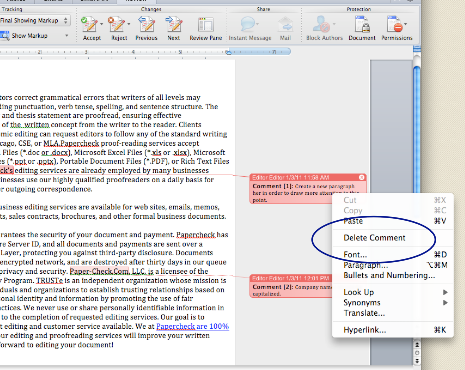465x370 pixels.
Task: Expand the Look Up submenu
Action: tap(393, 292)
